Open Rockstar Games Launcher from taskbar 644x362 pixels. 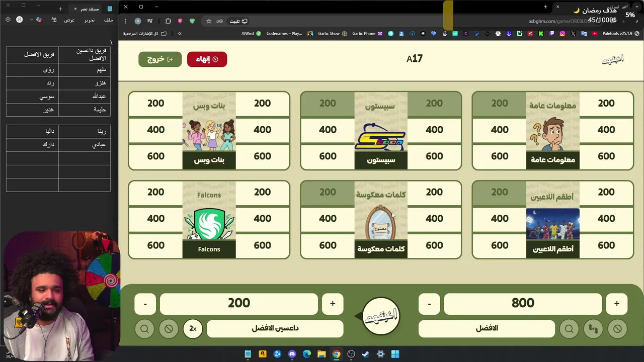click(262, 354)
